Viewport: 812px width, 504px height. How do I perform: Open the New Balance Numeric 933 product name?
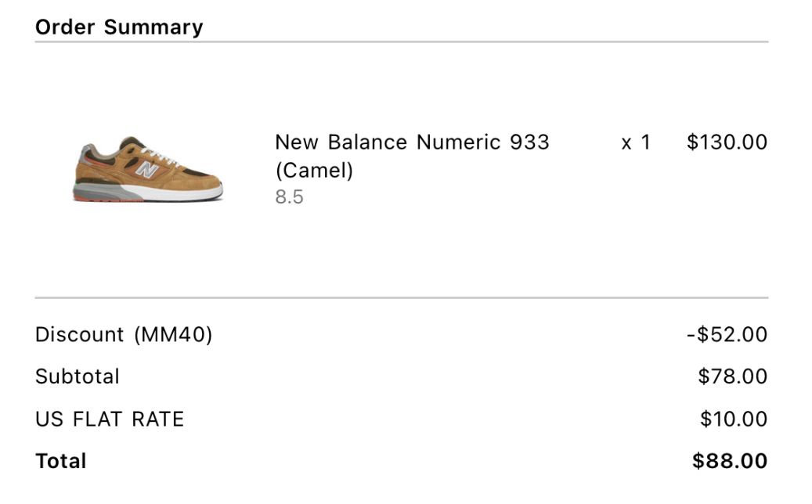click(412, 142)
